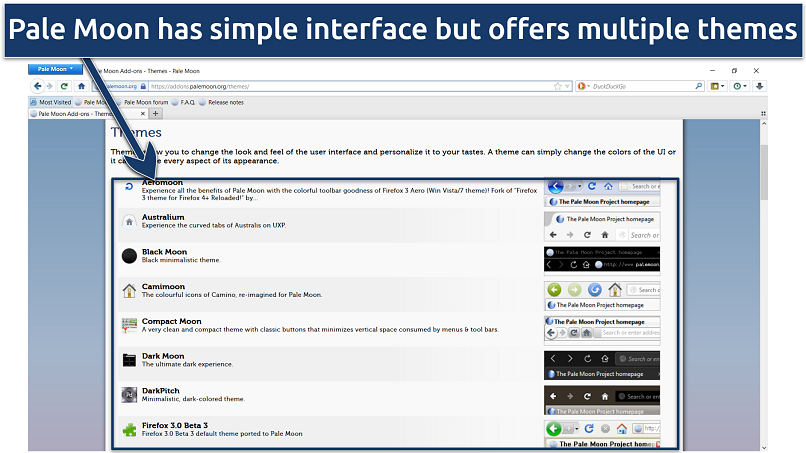
Task: Open the Most Visited bookmarks folder
Action: pos(51,101)
